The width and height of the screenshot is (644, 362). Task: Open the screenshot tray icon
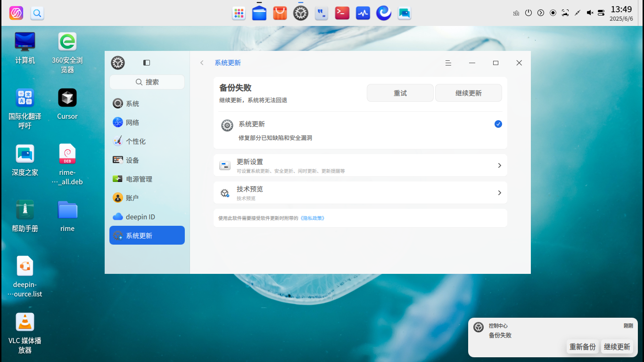(565, 13)
